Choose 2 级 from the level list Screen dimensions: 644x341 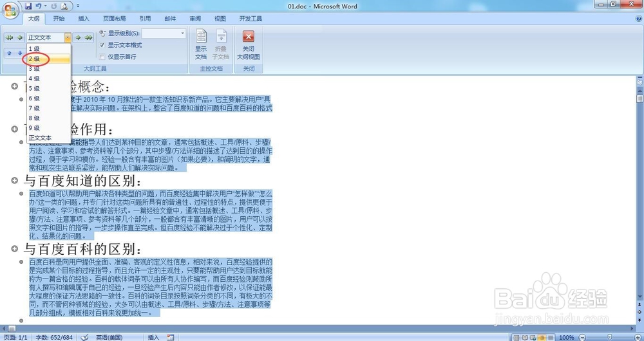pos(49,59)
